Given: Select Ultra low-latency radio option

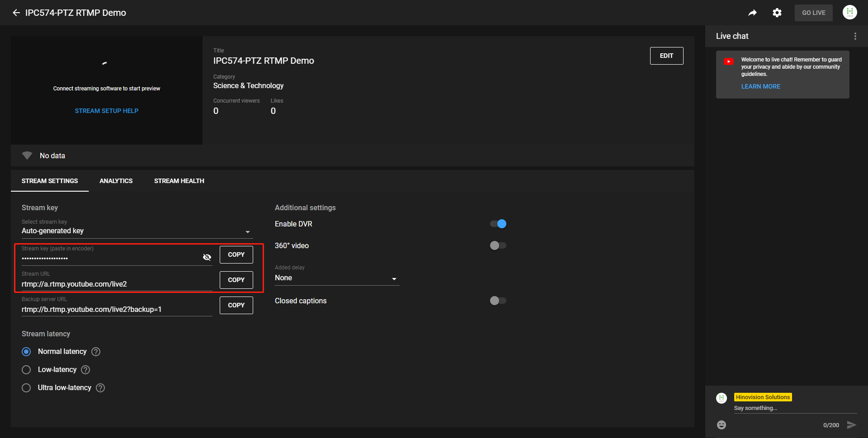Looking at the screenshot, I should [26, 388].
